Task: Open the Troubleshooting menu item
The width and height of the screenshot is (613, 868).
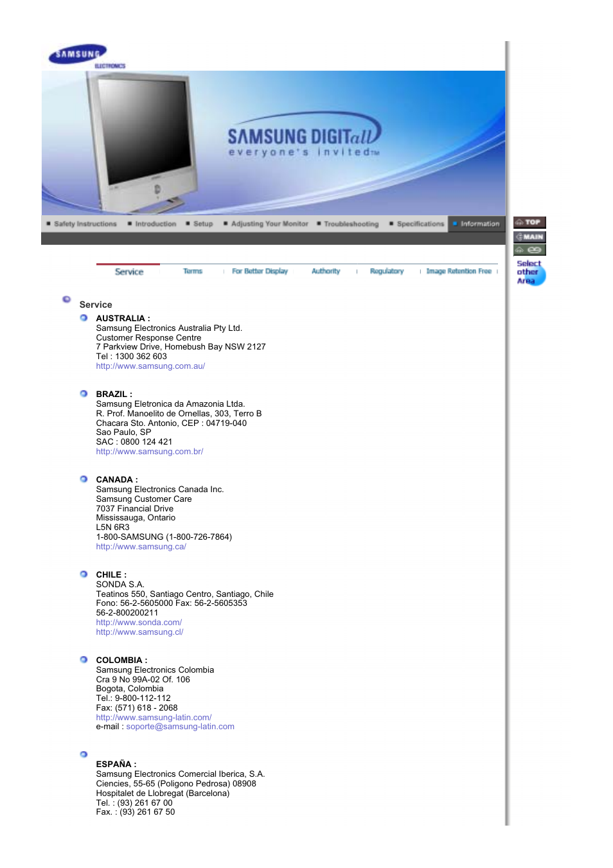Action: [348, 224]
